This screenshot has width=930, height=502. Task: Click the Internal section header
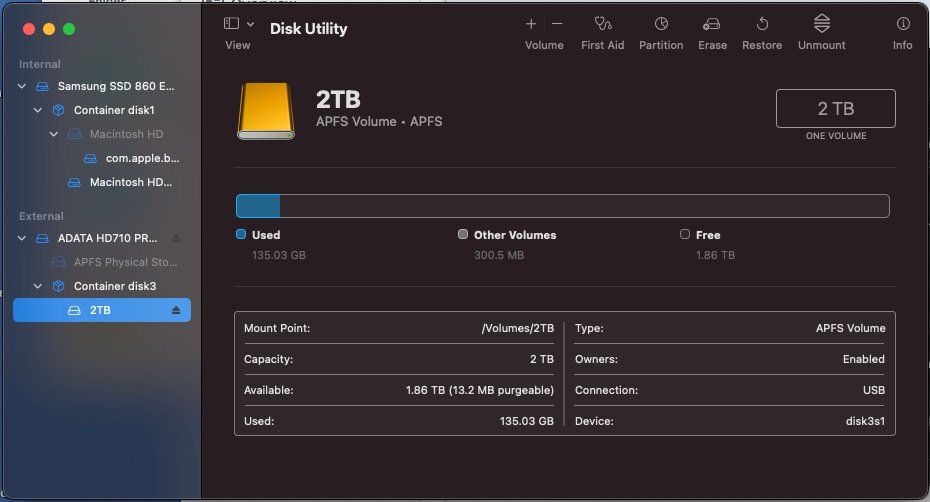40,64
